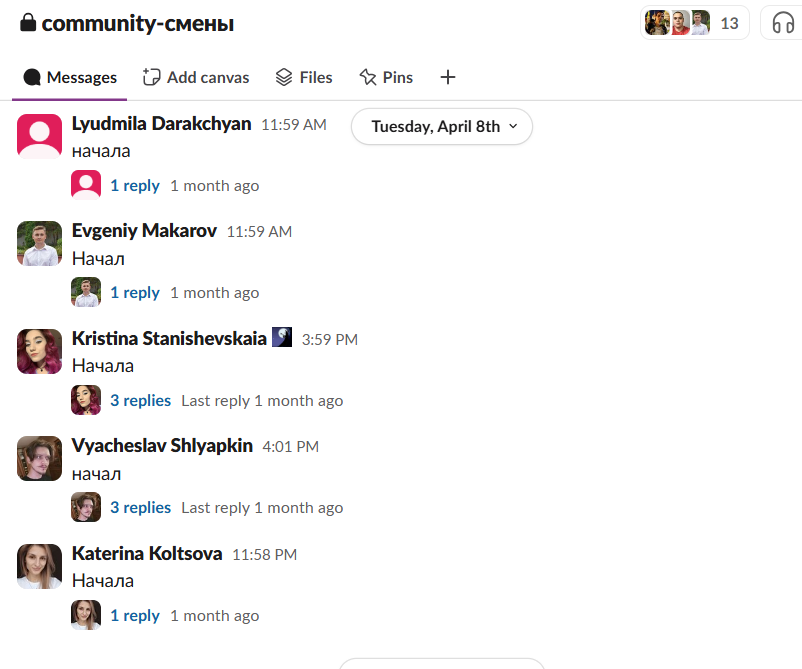
Task: Click the plus icon to add a tab
Action: pyautogui.click(x=448, y=77)
